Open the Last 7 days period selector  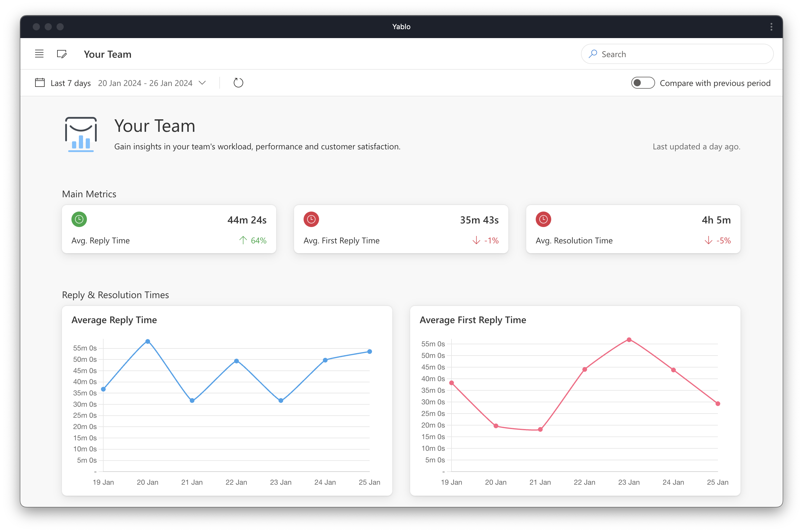[x=71, y=83]
